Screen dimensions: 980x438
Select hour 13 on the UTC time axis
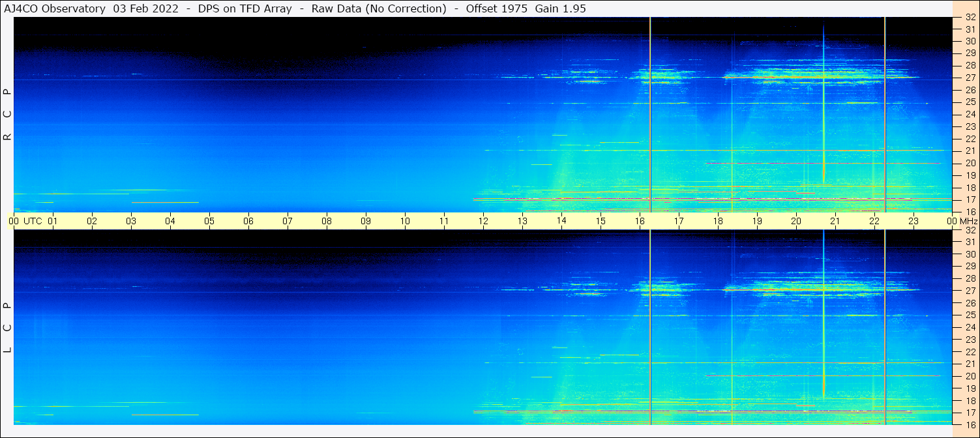coord(522,221)
